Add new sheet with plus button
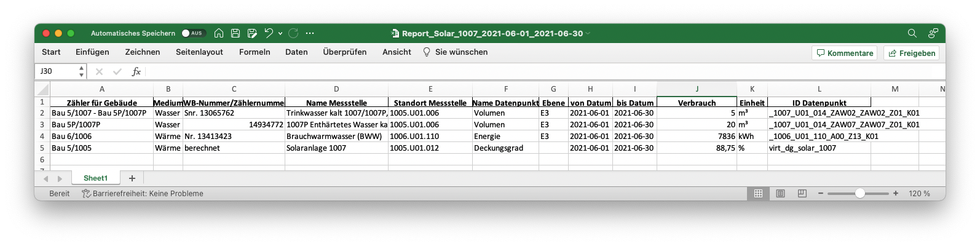This screenshot has height=246, width=980. pos(132,178)
